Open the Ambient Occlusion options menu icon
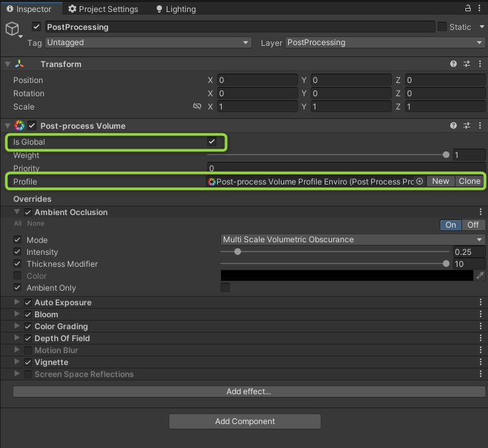 point(480,212)
